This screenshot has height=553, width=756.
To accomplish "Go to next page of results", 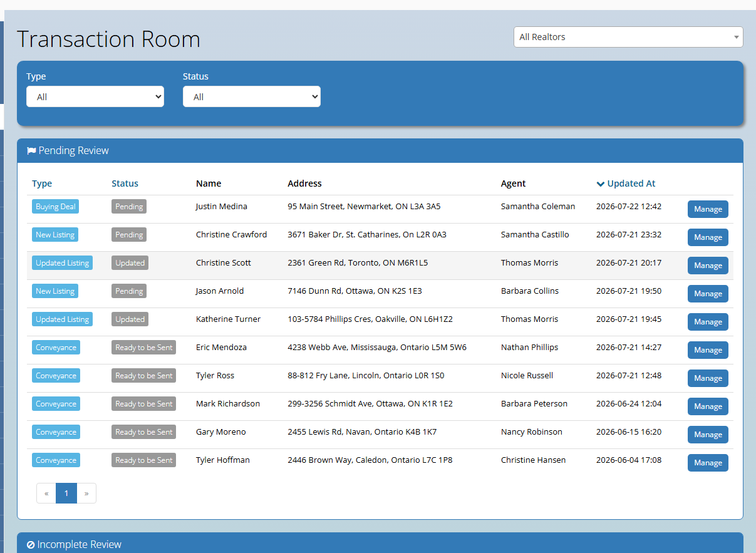I will click(86, 494).
